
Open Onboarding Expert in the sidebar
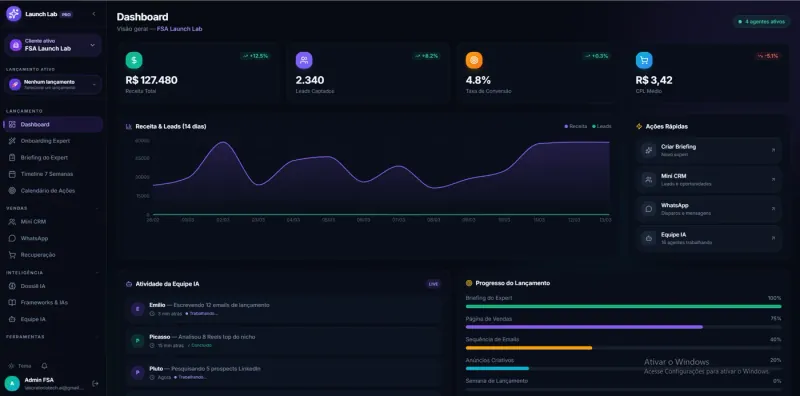click(x=53, y=141)
